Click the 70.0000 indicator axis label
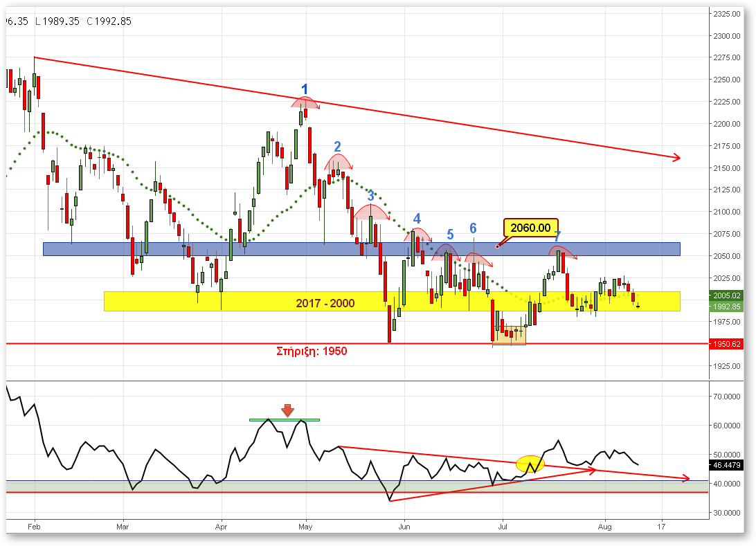 pos(727,396)
